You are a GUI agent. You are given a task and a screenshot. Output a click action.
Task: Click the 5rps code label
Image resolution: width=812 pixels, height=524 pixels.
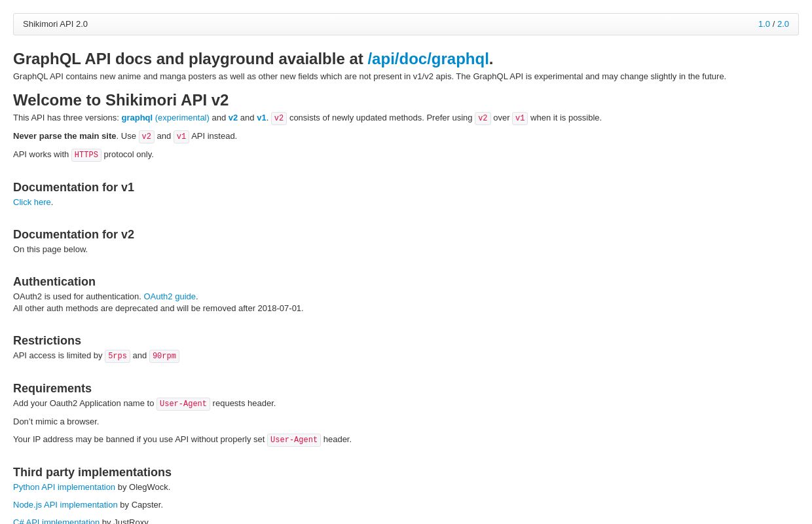pyautogui.click(x=117, y=356)
